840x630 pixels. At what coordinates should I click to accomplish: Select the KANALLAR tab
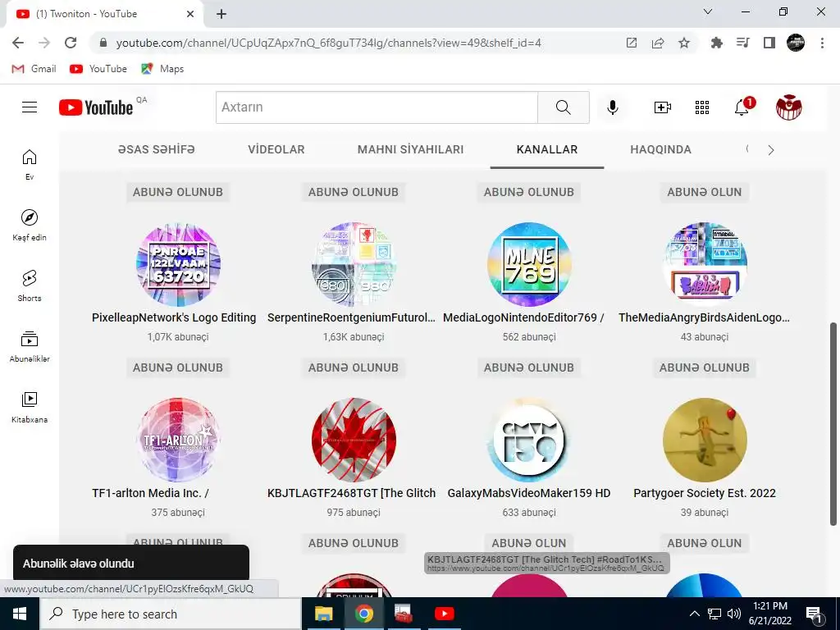click(547, 149)
